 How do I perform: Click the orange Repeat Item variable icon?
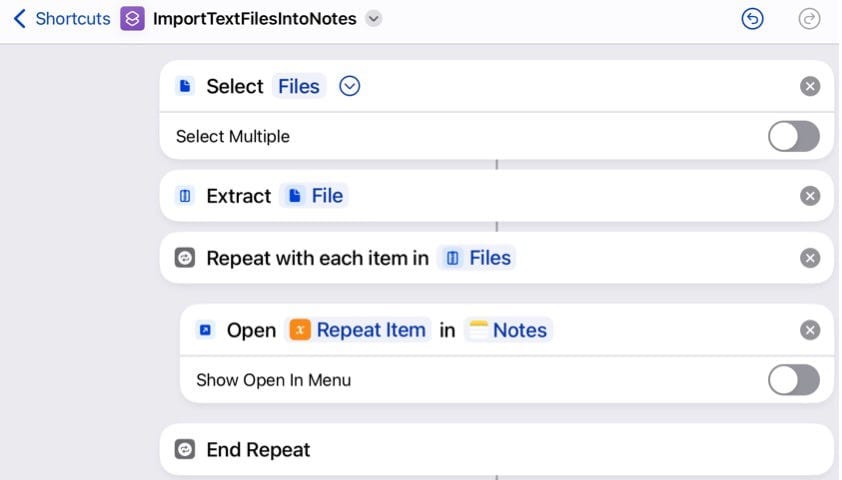pyautogui.click(x=300, y=330)
